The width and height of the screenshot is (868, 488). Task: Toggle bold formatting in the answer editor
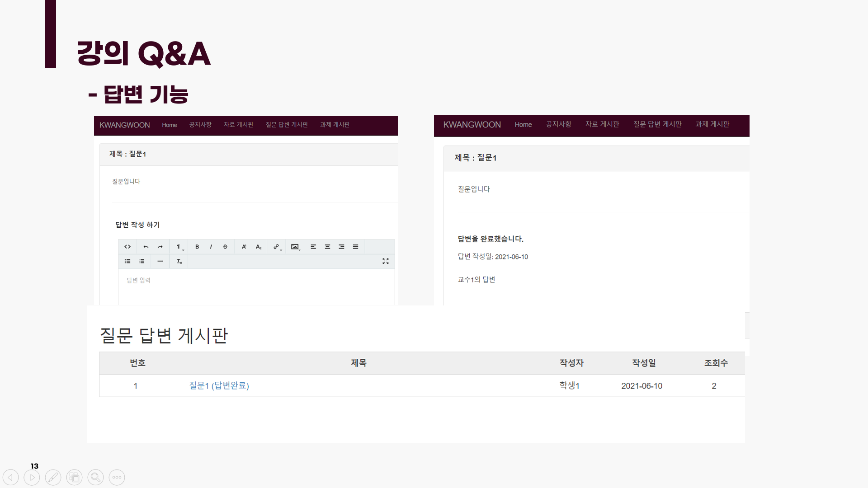(197, 246)
